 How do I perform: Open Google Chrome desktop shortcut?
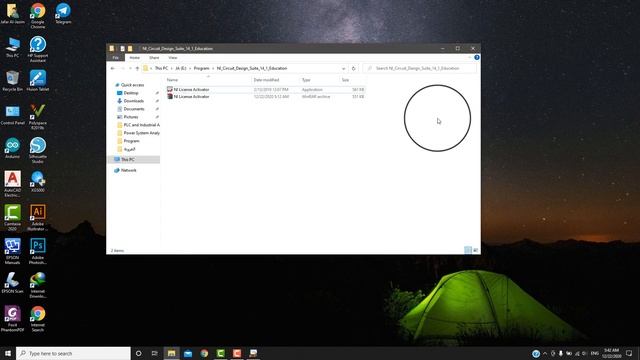pos(38,15)
